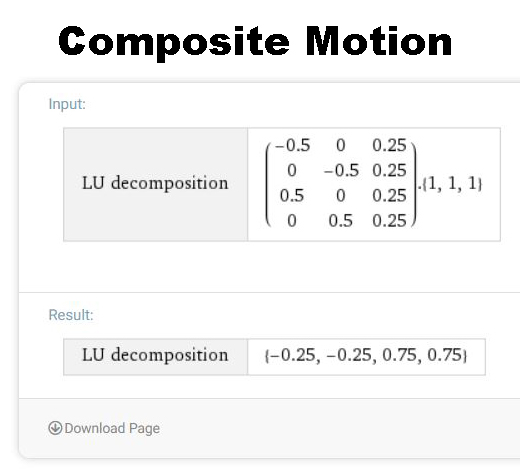This screenshot has height=476, width=520.
Task: Click the -0.5 entry in second matrix row
Action: pyautogui.click(x=341, y=170)
